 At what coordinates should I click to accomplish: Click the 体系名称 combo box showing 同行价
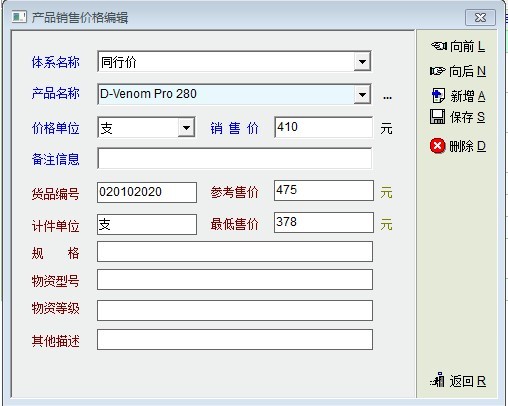click(234, 61)
